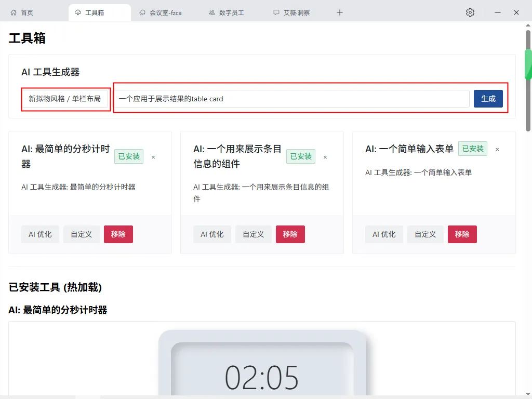
Task: Click the 生成 button
Action: click(488, 99)
